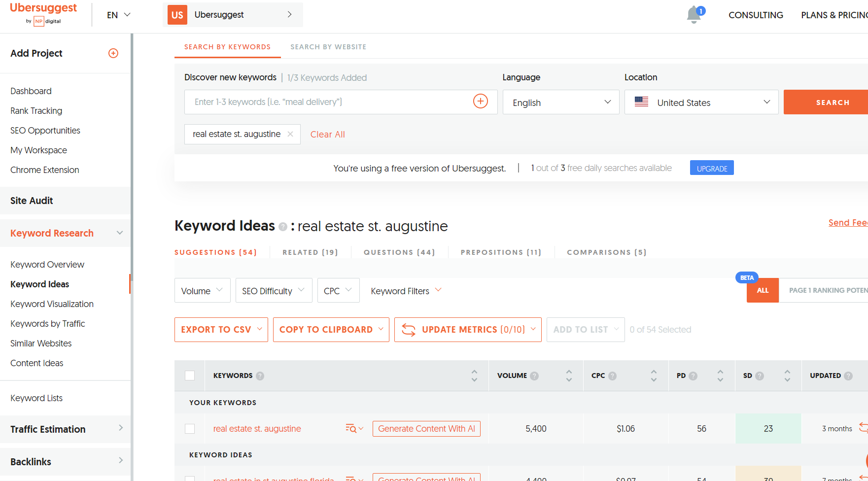Open the English language dropdown
The height and width of the screenshot is (481, 868).
(x=561, y=102)
